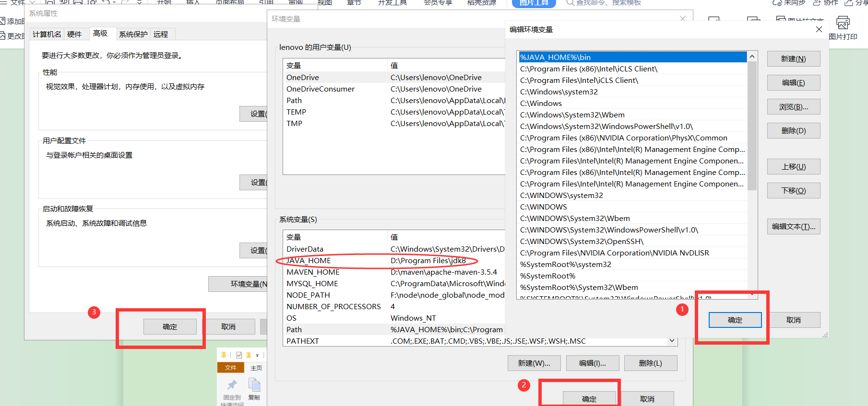Click the scroll-down arrow of the system variables list
868x406 pixels.
(x=672, y=341)
